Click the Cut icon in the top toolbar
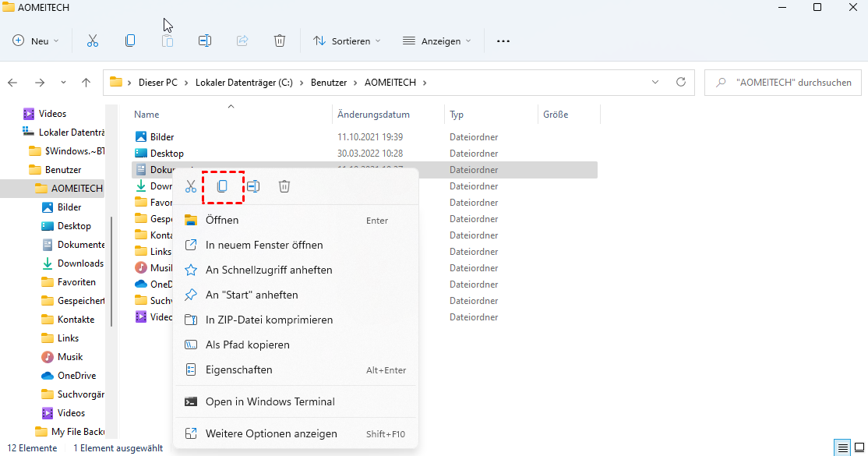Image resolution: width=868 pixels, height=456 pixels. (x=93, y=41)
